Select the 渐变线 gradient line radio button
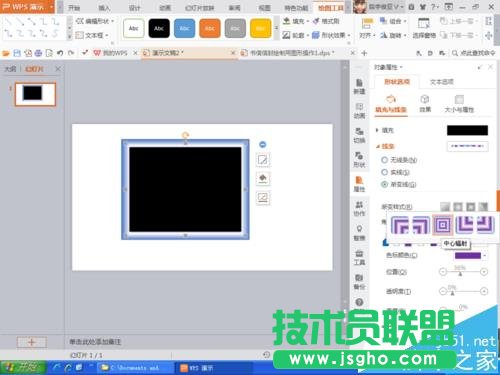The width and height of the screenshot is (500, 375). tap(384, 184)
